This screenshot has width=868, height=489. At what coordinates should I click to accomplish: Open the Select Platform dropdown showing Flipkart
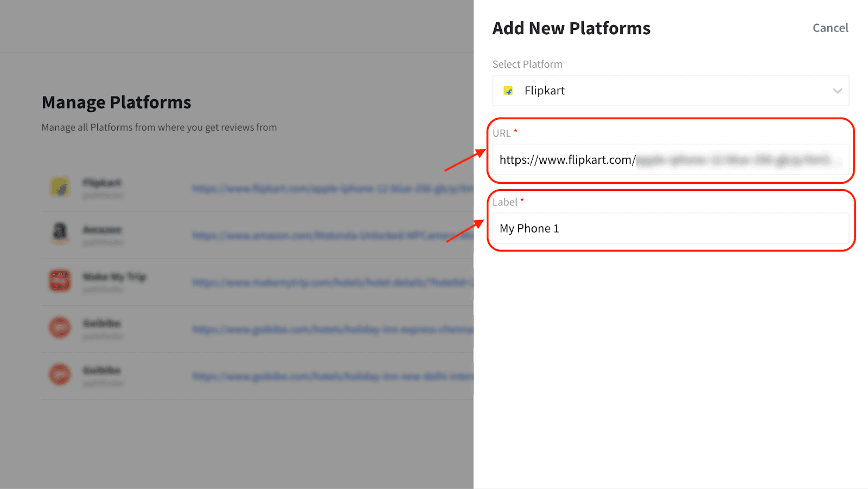[x=670, y=91]
